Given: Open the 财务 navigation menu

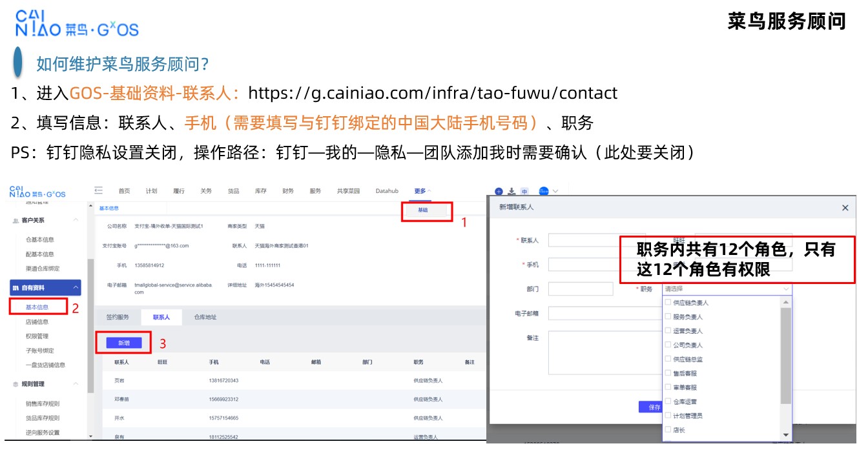Looking at the screenshot, I should (x=288, y=191).
